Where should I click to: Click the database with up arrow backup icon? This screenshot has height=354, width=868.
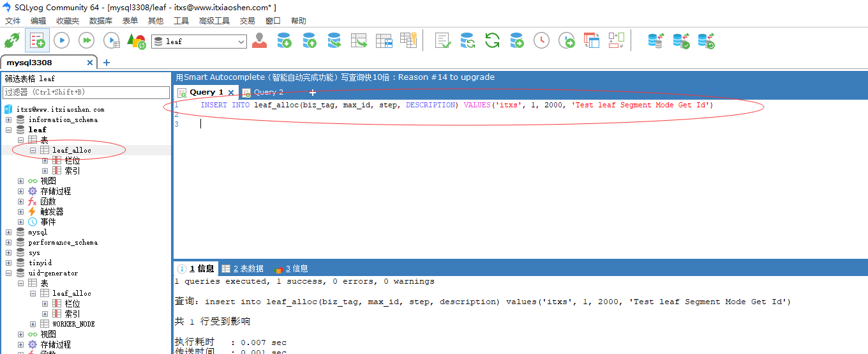[x=310, y=41]
